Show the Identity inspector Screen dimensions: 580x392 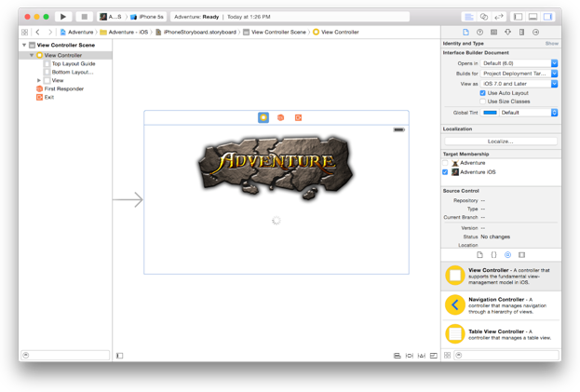click(493, 33)
